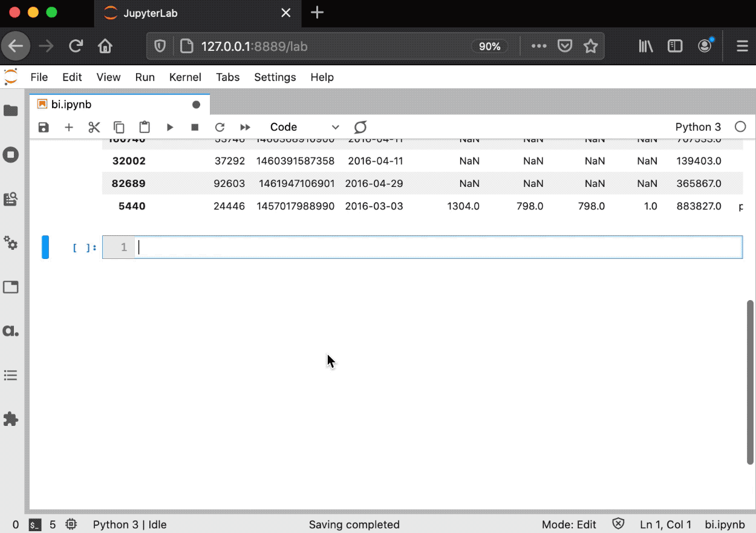Switch kernel via Python 3 label
Viewport: 756px width, 533px height.
[x=698, y=127]
